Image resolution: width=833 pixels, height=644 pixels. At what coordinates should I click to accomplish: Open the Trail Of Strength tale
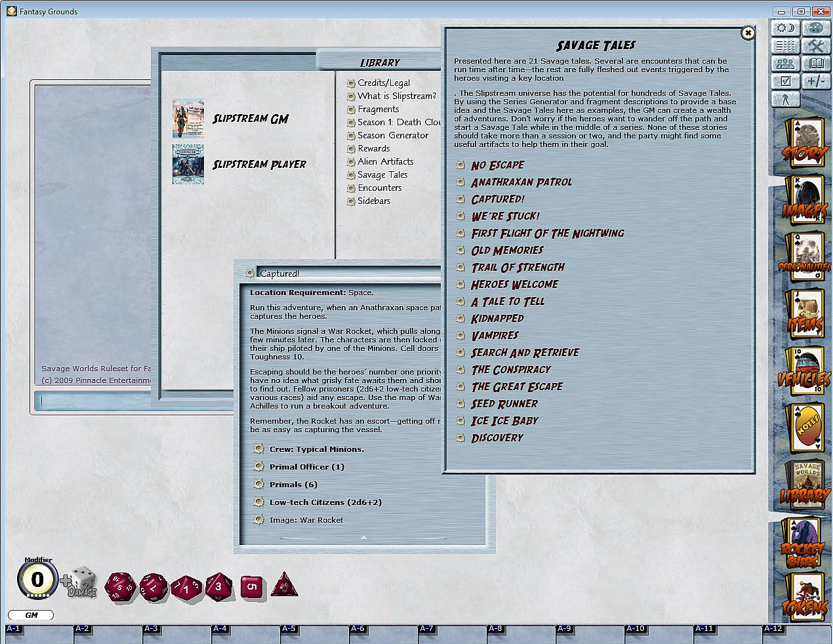pos(518,267)
